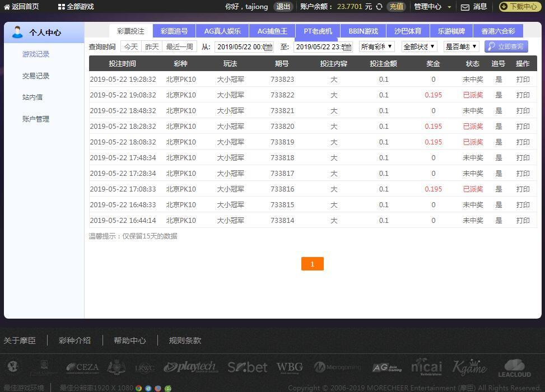Open the 消息 envelope icon
Screen dimensions: 545x392
click(x=465, y=7)
